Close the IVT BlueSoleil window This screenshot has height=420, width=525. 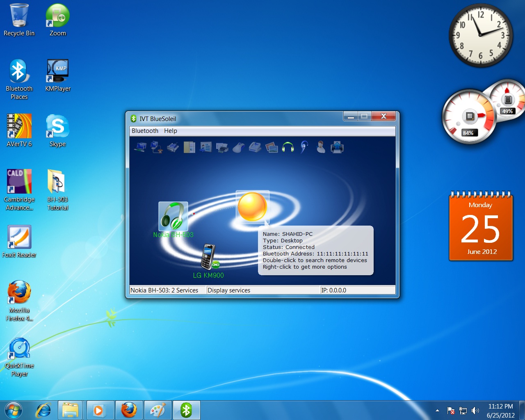[x=383, y=116]
